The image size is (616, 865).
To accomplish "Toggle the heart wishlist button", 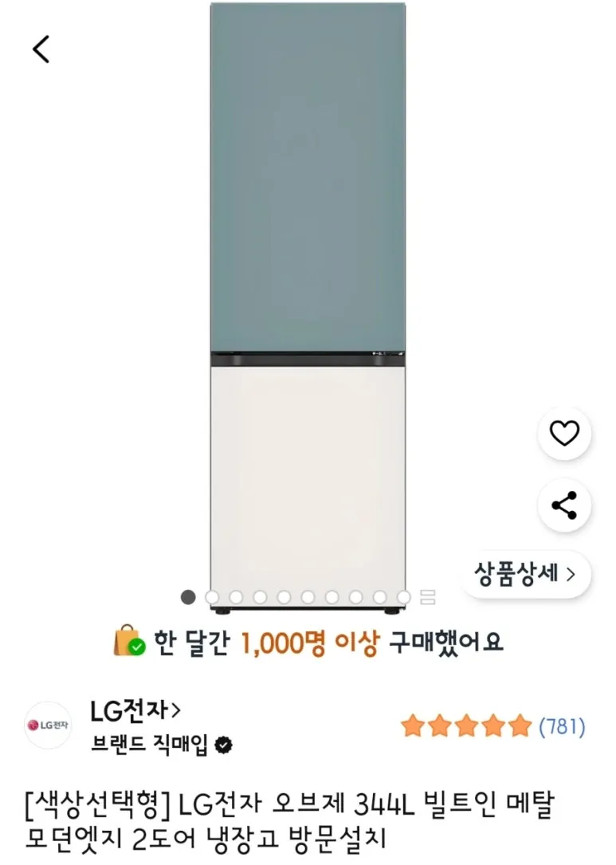I will [x=564, y=434].
